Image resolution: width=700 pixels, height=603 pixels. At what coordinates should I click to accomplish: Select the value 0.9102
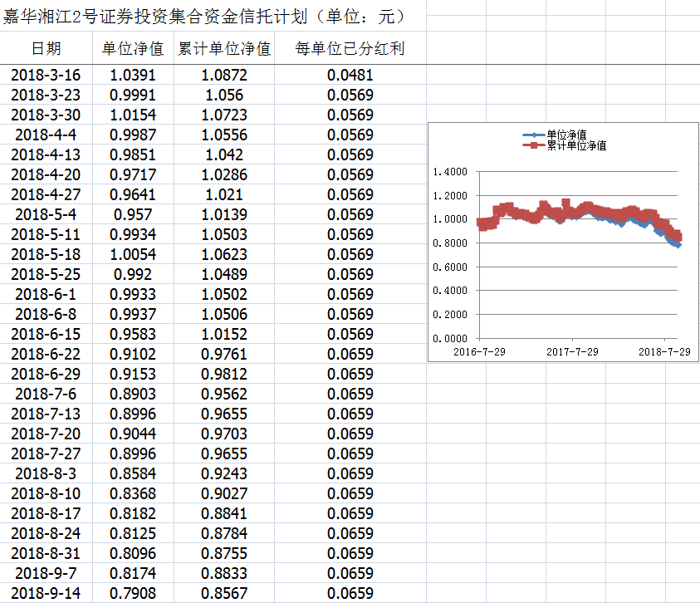pyautogui.click(x=133, y=354)
